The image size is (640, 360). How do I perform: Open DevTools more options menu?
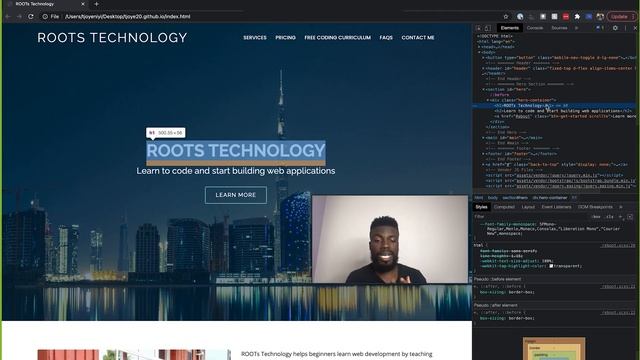(x=625, y=28)
